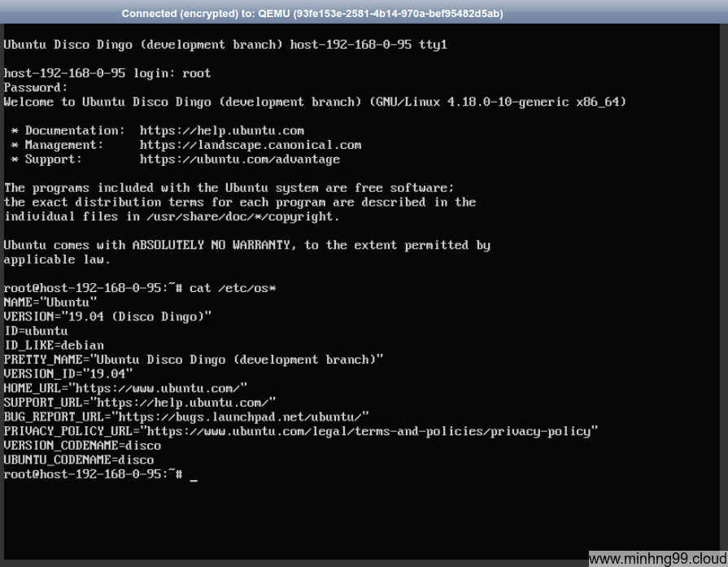Click the SUPPORT_URL output line
This screenshot has width=728, height=567.
(x=140, y=403)
